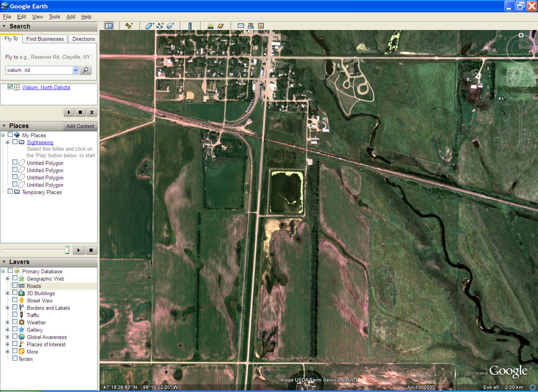Click the Geographic Web layer star icon
Screen dimensions: 538x392
pos(22,279)
